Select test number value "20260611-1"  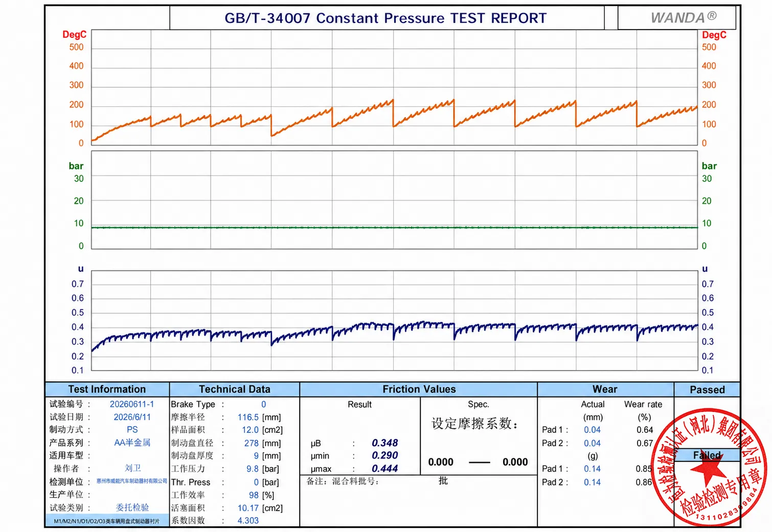(x=132, y=404)
